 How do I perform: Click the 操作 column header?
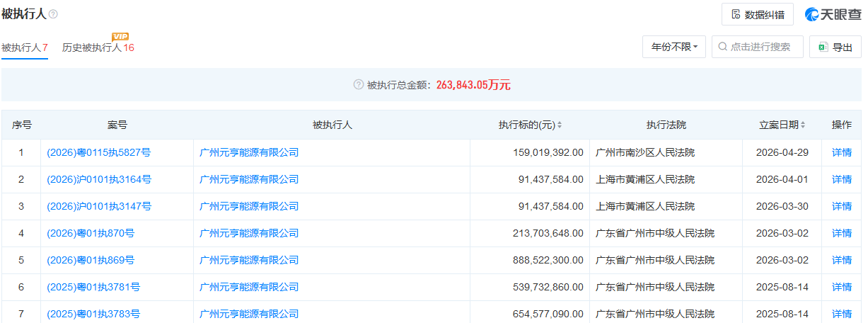pos(842,125)
